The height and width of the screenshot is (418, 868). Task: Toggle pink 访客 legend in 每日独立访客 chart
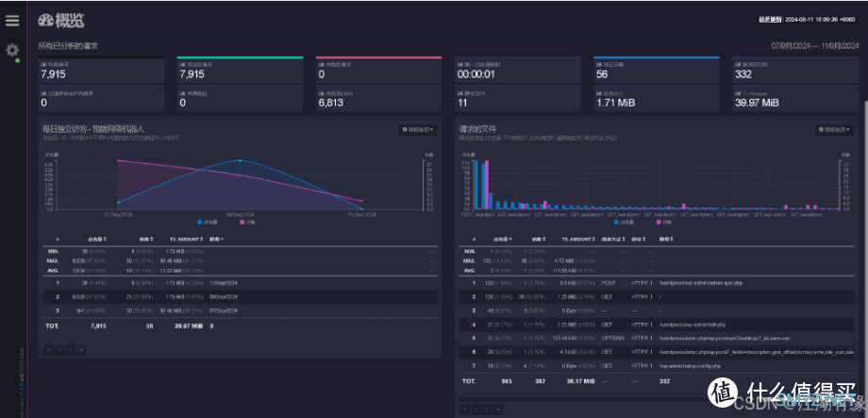coord(247,222)
